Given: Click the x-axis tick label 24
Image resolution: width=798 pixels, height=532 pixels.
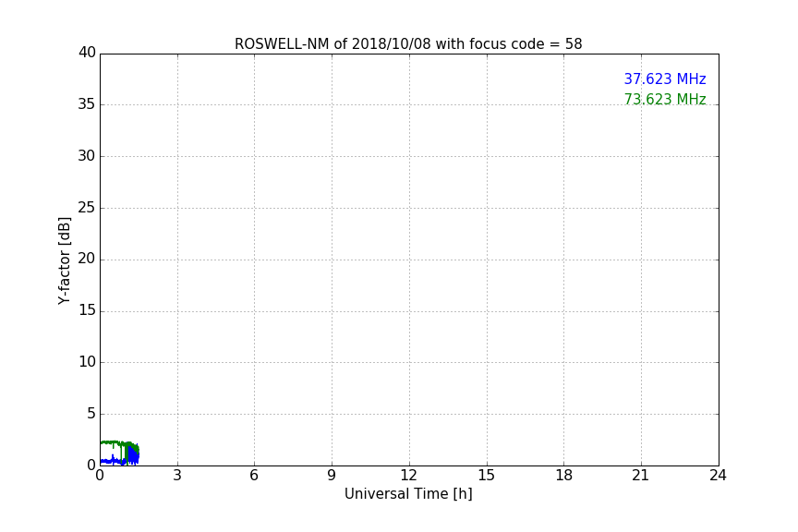Looking at the screenshot, I should (x=718, y=476).
